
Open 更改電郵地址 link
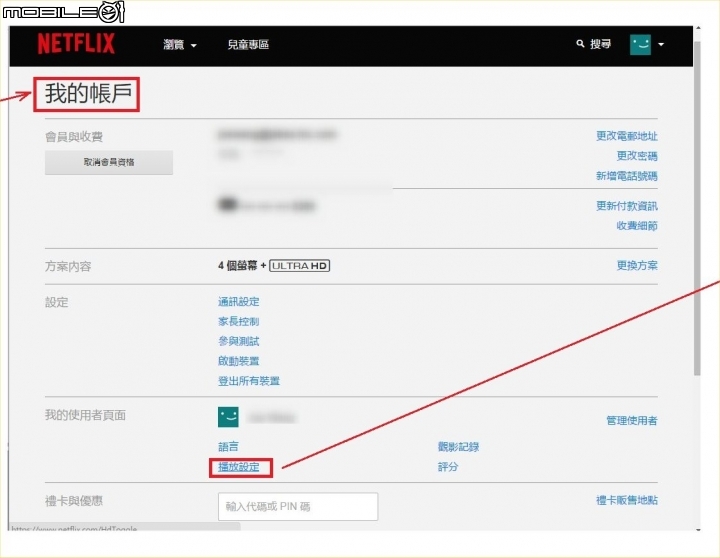[x=626, y=136]
